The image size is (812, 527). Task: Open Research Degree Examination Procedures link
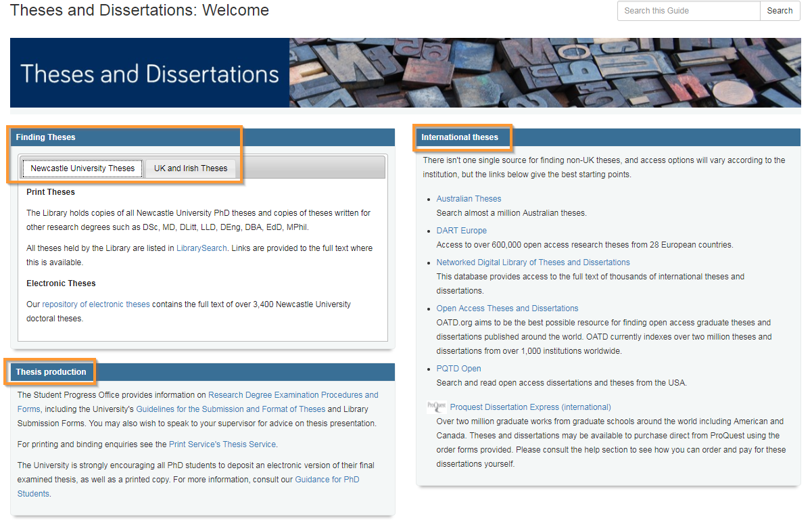(x=293, y=395)
